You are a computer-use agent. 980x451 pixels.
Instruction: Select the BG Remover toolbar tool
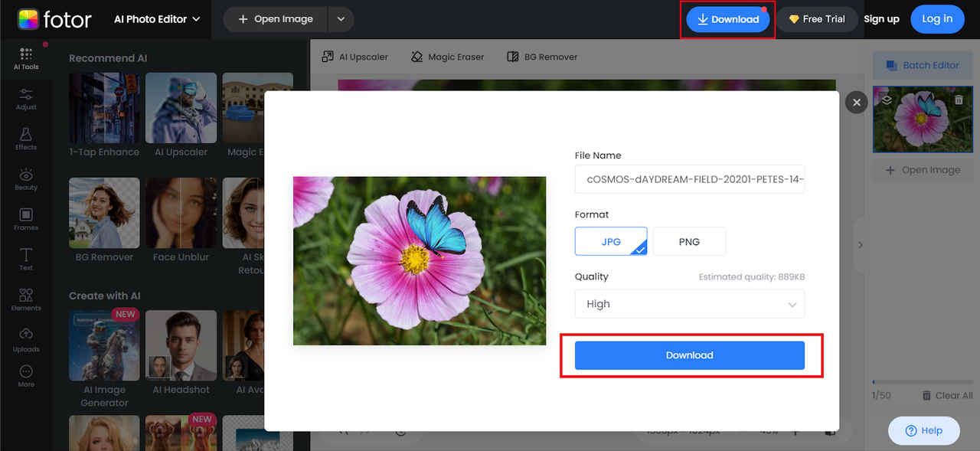pos(542,57)
